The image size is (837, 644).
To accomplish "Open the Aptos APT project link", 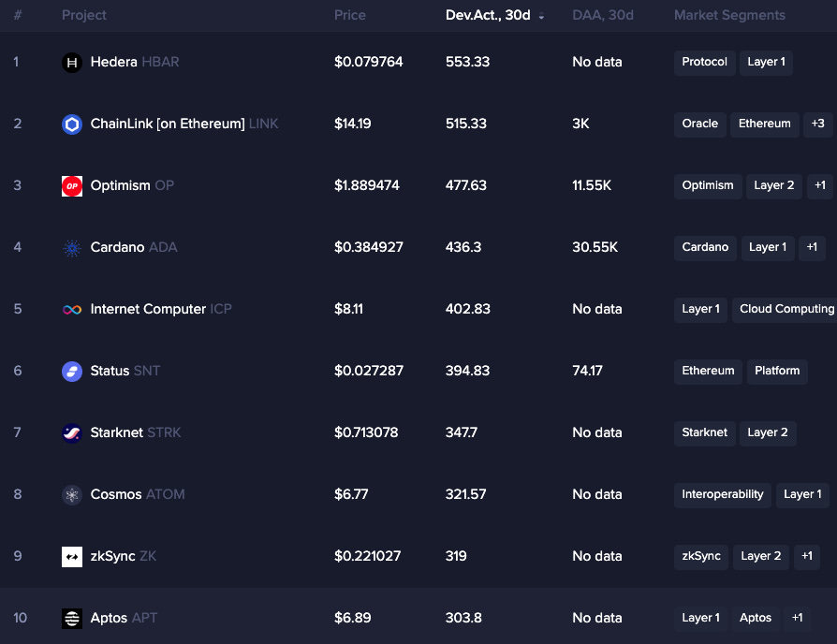I will pyautogui.click(x=124, y=619).
